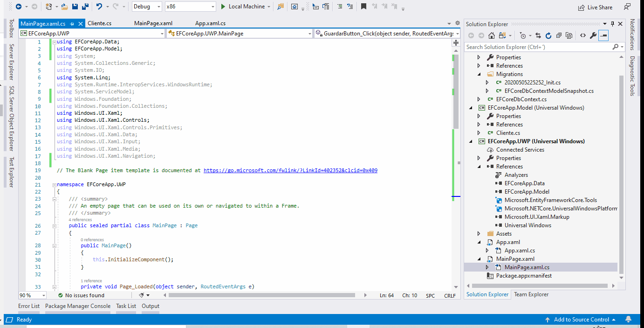Click the Save All icon on toolbar

click(x=86, y=6)
